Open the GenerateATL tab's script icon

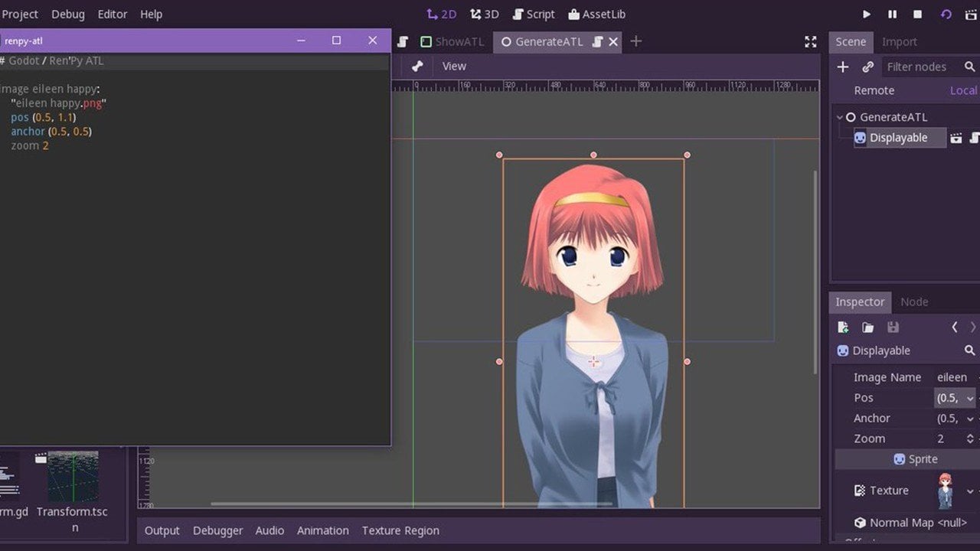(x=598, y=42)
